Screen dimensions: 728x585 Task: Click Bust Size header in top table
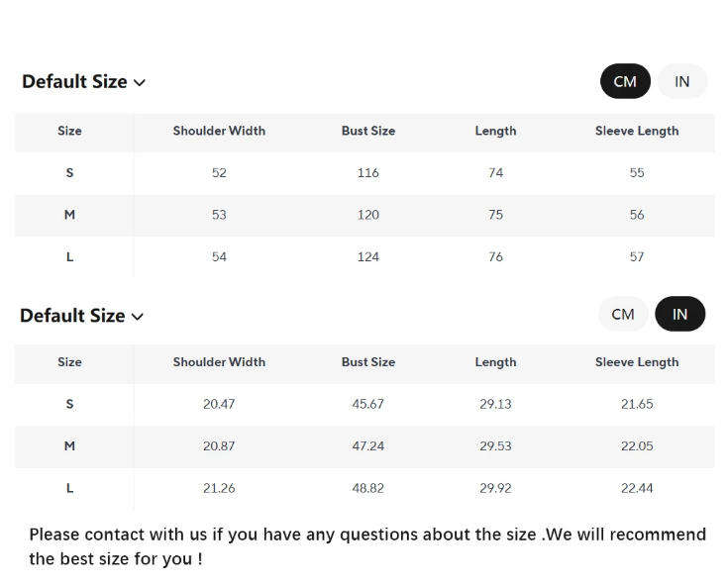point(368,131)
